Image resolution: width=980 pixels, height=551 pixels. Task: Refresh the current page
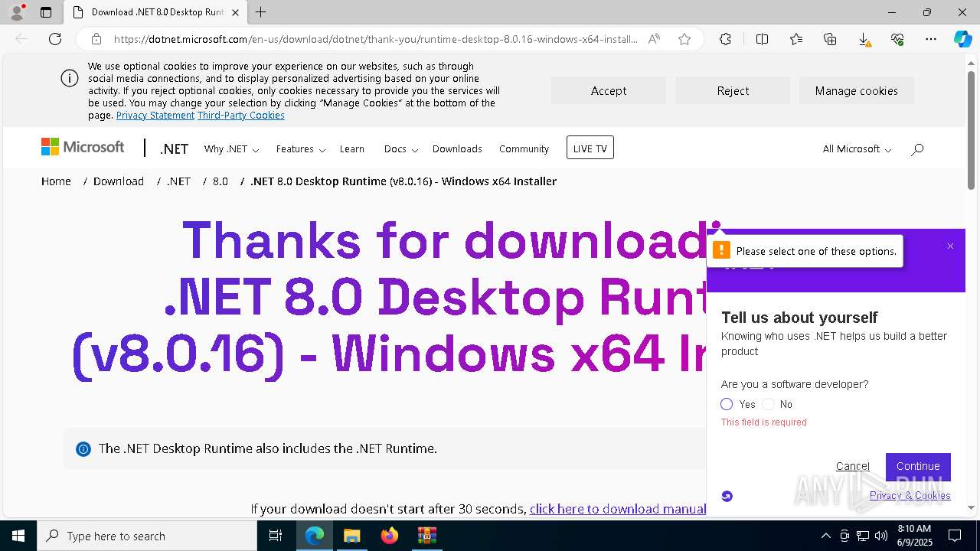pyautogui.click(x=55, y=39)
